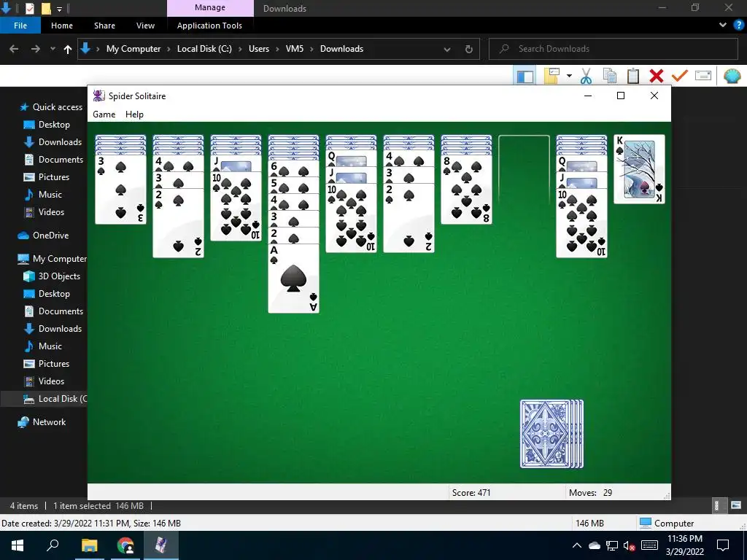Click the 8 of spades card
The width and height of the screenshot is (747, 560).
466,190
